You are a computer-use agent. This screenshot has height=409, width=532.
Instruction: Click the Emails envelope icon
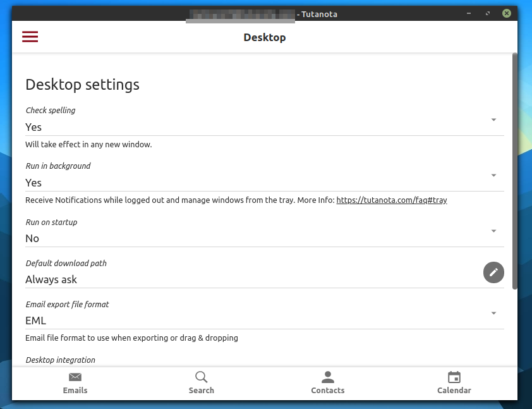75,377
